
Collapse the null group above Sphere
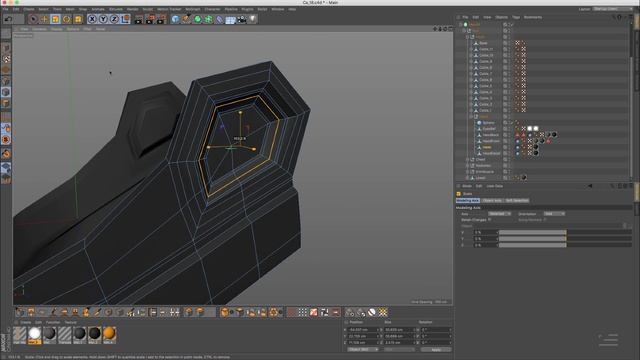coord(471,116)
